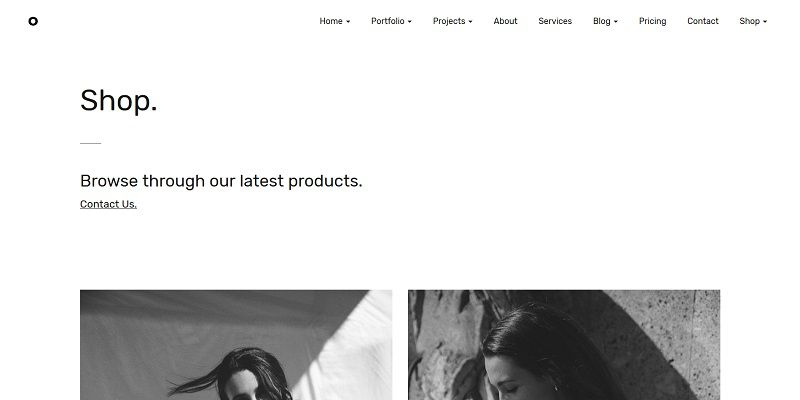Navigate to Pricing
800x400 pixels.
653,21
